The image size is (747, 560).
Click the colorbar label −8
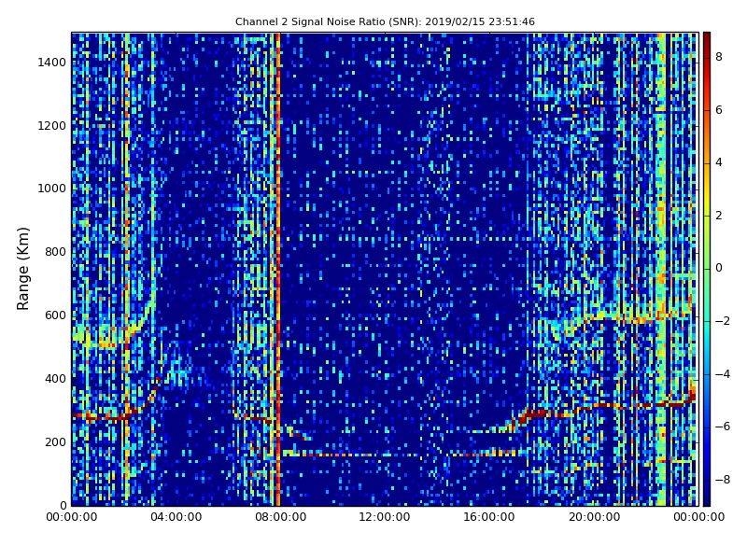pyautogui.click(x=723, y=480)
